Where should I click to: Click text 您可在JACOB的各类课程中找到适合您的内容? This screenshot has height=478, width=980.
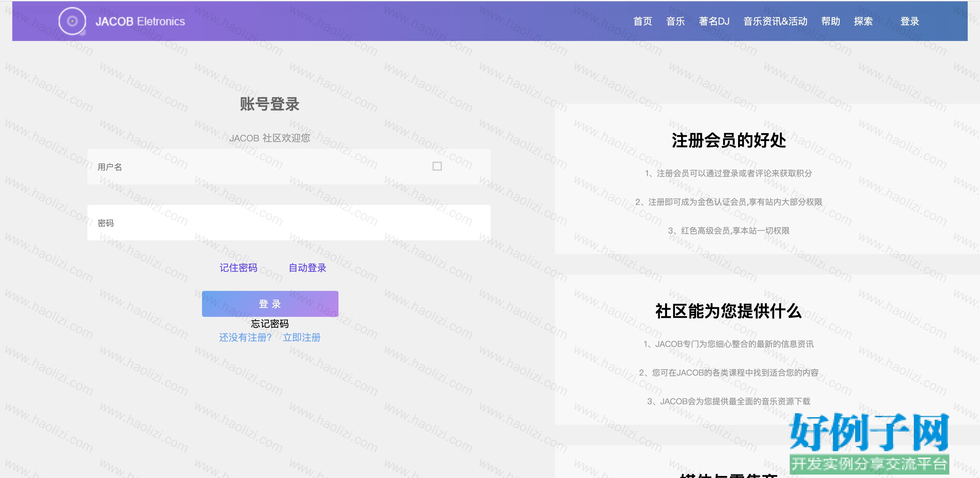[735, 372]
